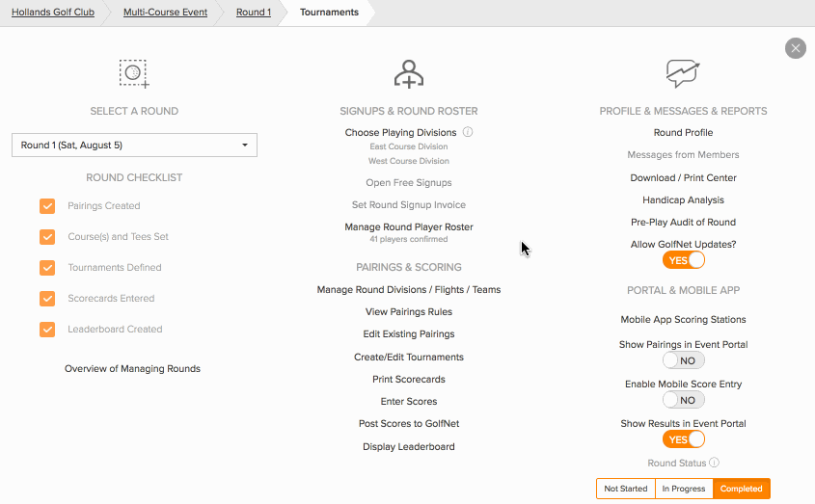Open Create/Edit Tournaments
Screen dimensions: 815x504
(409, 357)
